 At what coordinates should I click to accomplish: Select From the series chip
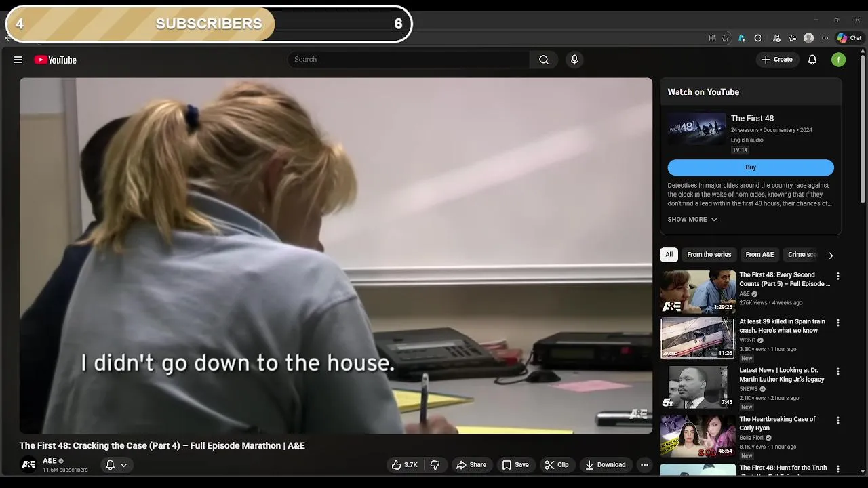(x=709, y=255)
